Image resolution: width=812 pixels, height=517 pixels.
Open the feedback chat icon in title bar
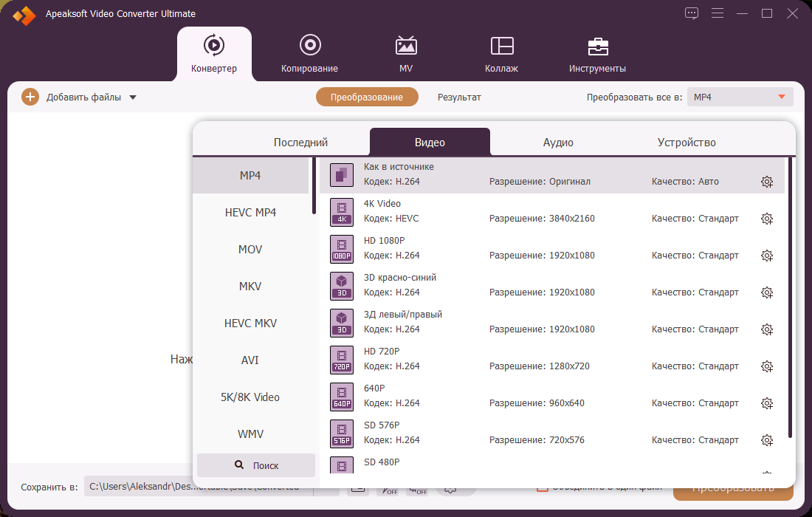pos(692,13)
